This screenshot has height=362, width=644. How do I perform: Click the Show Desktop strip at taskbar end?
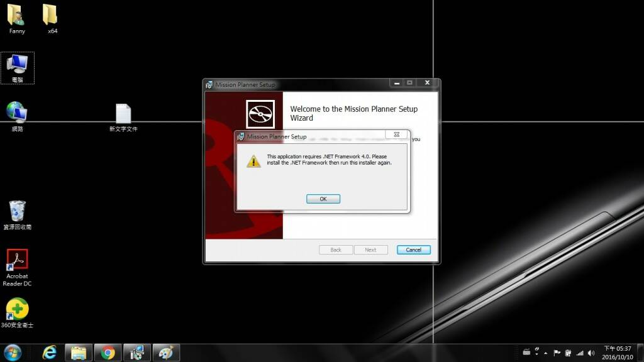tap(641, 353)
